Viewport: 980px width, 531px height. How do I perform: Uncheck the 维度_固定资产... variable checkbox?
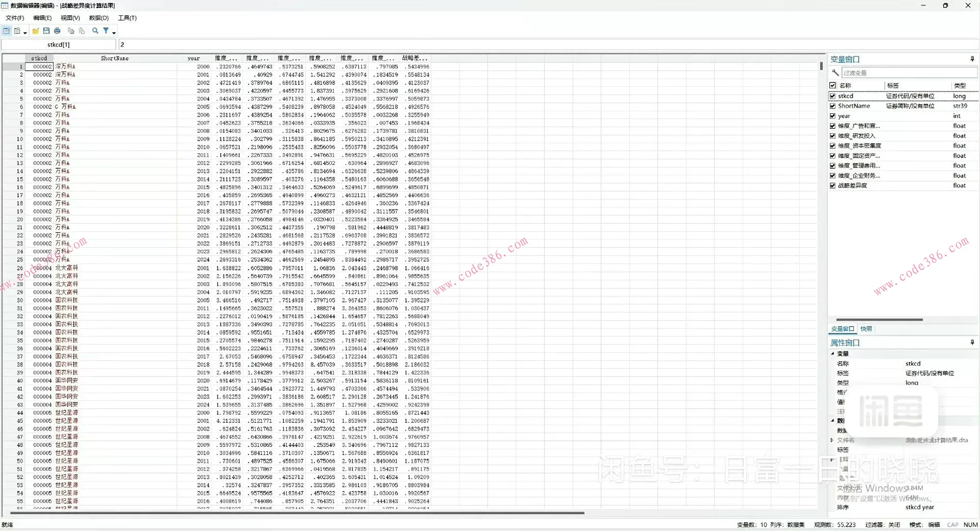[833, 156]
